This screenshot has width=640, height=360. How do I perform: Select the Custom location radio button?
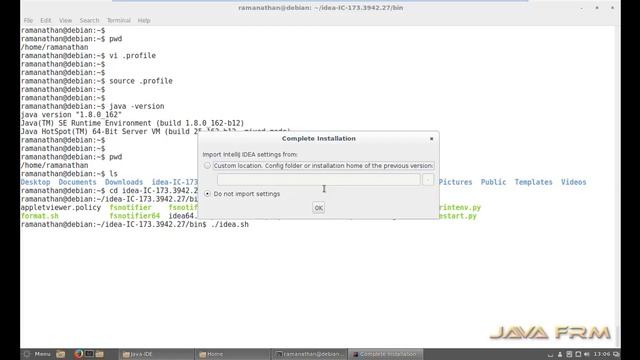click(207, 166)
